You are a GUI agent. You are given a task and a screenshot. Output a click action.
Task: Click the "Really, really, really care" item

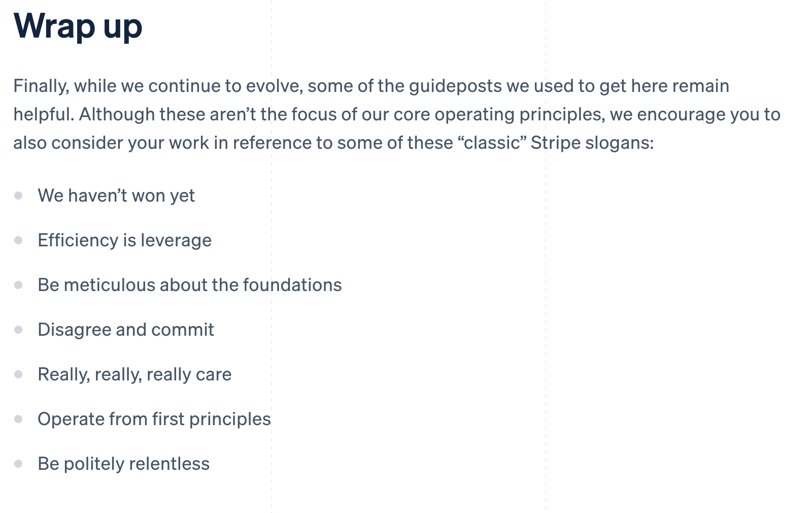tap(134, 374)
